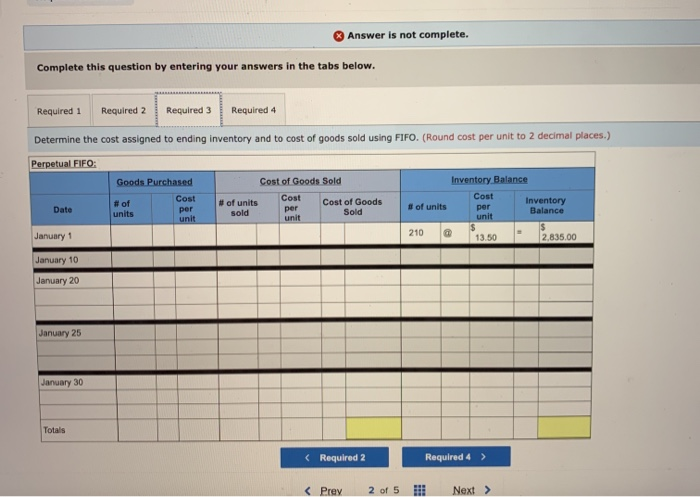Screen dimensions: 700x497
Task: Click the Perpetual FIFO heading
Action: coord(63,164)
